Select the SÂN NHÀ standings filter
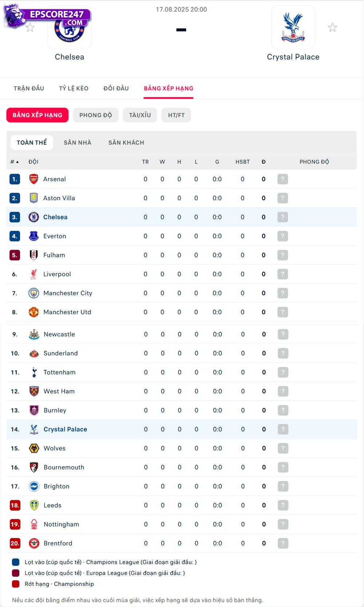 (x=78, y=143)
